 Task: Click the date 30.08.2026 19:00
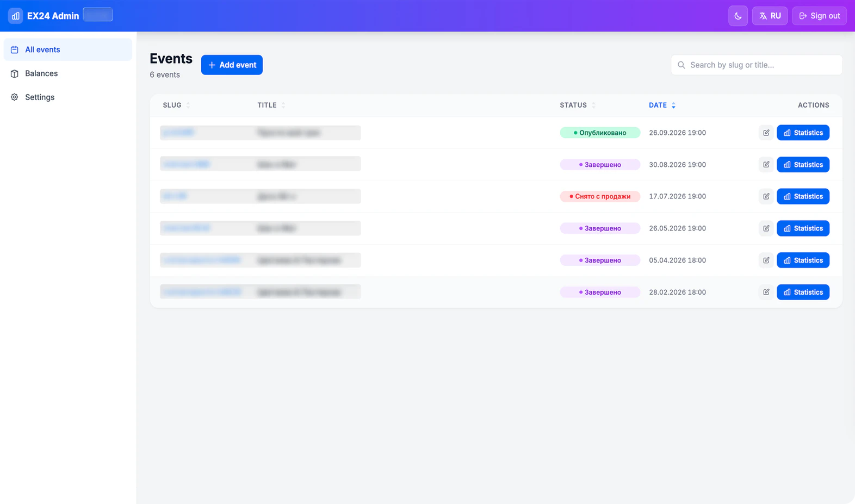677,165
